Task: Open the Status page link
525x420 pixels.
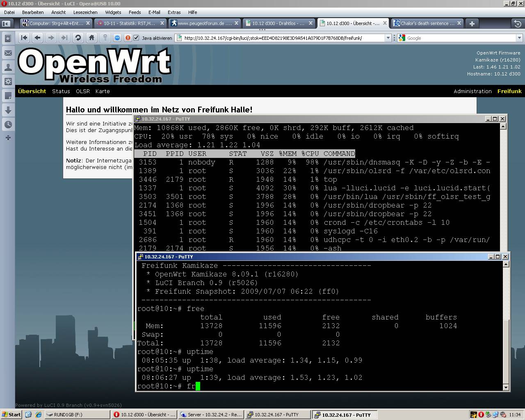Action: [61, 91]
